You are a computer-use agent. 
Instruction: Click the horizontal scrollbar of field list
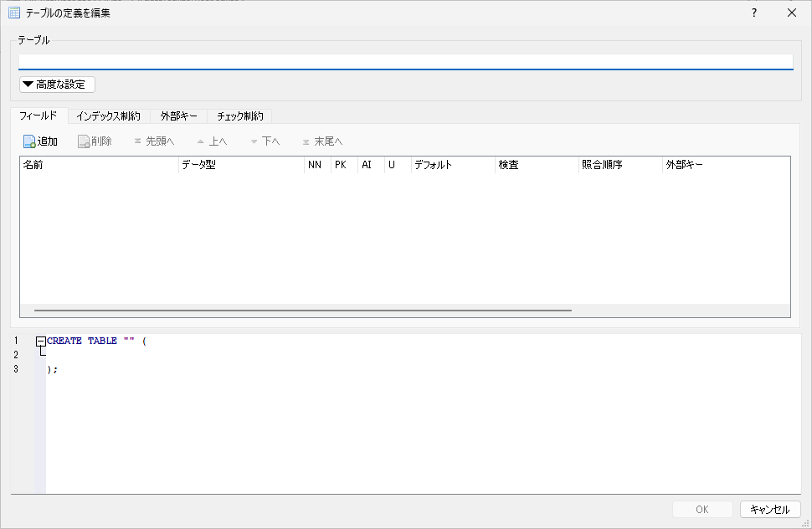(x=301, y=311)
